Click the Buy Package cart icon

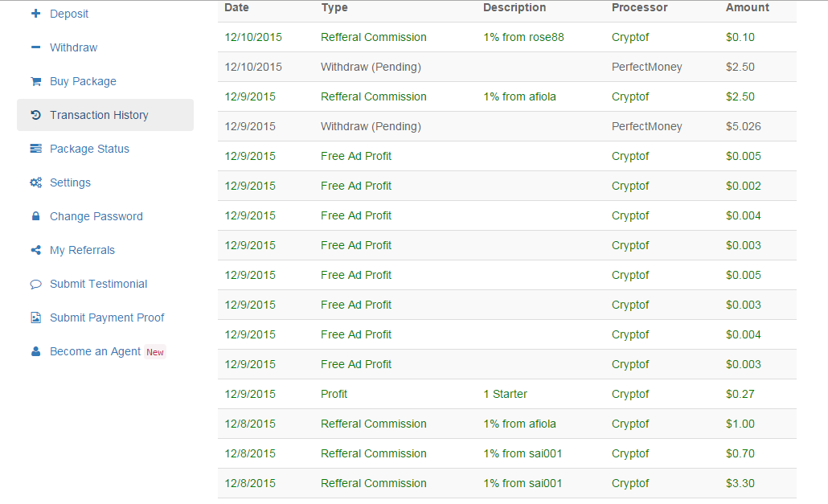(x=35, y=81)
